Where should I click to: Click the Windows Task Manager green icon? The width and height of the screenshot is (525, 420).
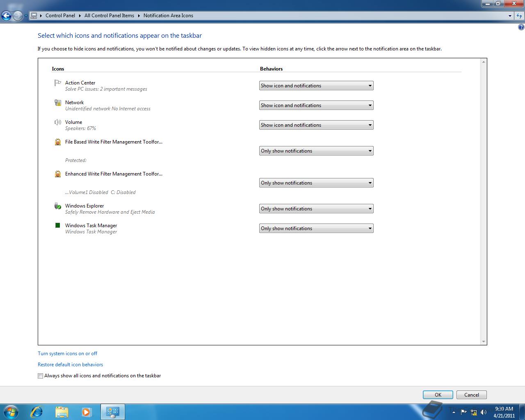tap(58, 226)
